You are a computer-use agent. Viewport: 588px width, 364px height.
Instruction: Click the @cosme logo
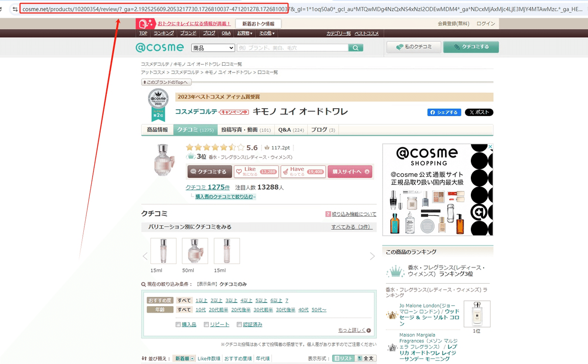coord(160,48)
